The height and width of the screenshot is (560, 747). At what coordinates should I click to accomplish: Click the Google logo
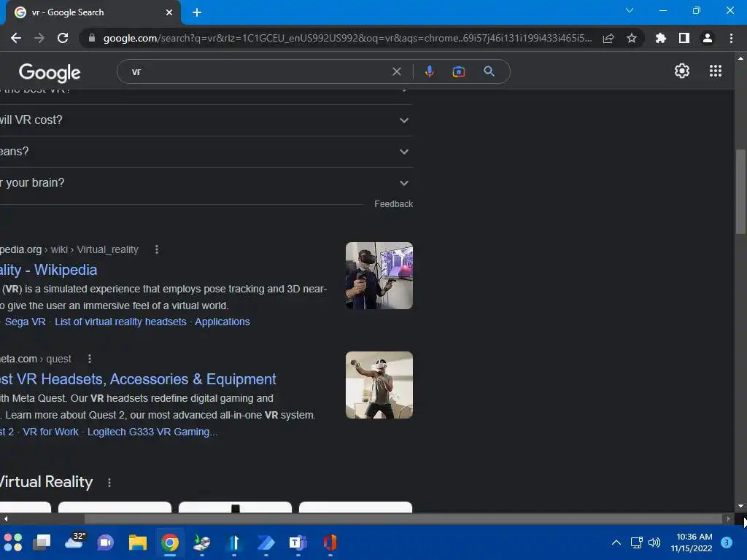(50, 72)
